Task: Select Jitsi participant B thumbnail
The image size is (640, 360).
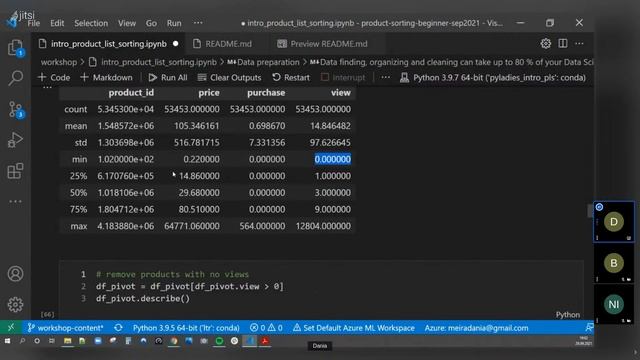Action: click(x=613, y=263)
